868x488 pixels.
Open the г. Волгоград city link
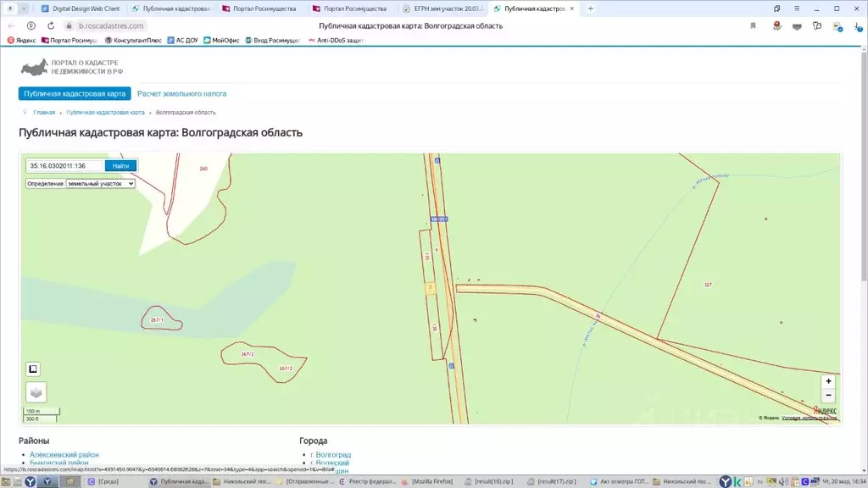click(x=331, y=455)
